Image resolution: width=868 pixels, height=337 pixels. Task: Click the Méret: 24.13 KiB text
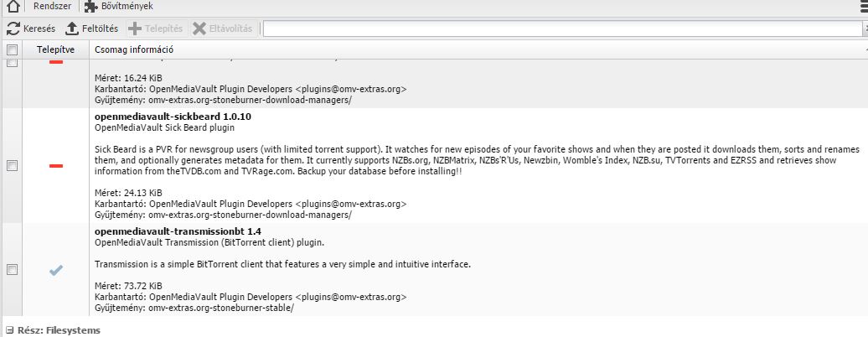(128, 193)
